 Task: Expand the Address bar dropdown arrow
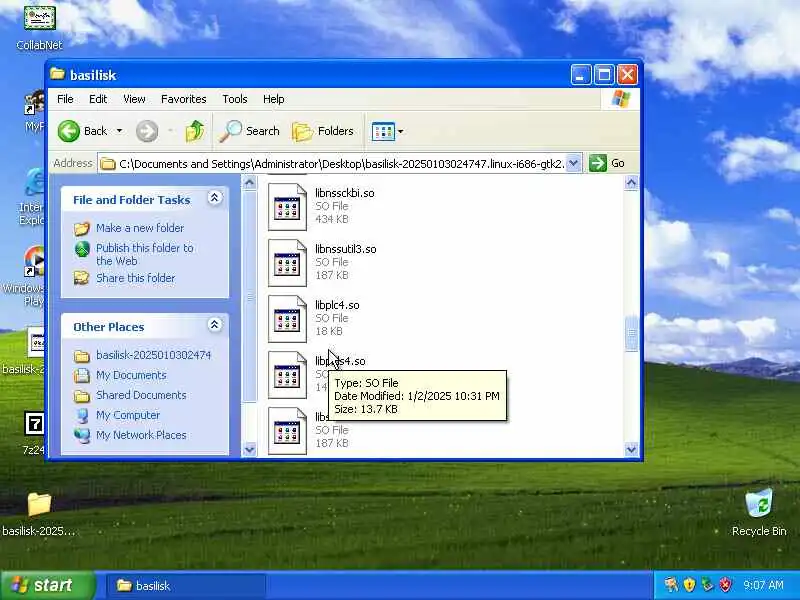[x=573, y=163]
